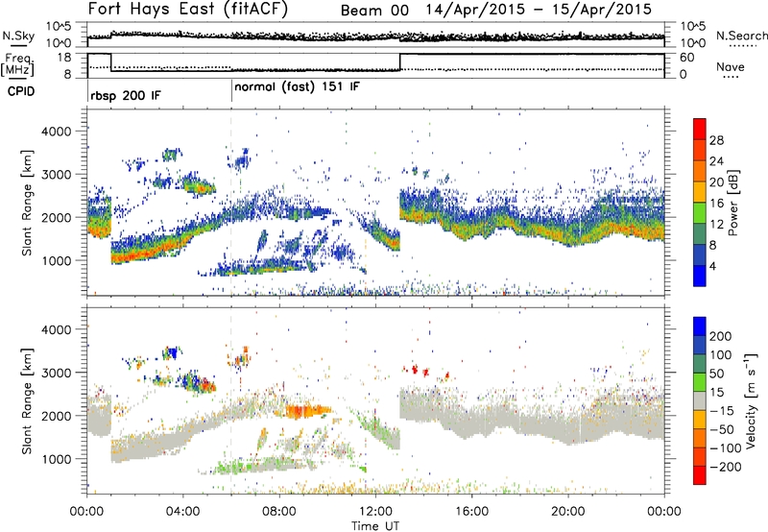
Task: Select the "Beam 00" label in header
Action: pos(374,11)
